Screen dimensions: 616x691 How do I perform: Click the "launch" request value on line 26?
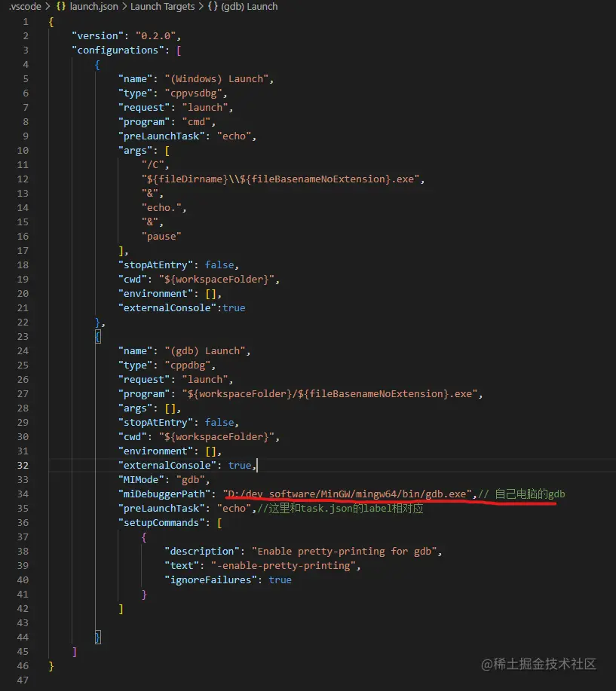pyautogui.click(x=205, y=380)
